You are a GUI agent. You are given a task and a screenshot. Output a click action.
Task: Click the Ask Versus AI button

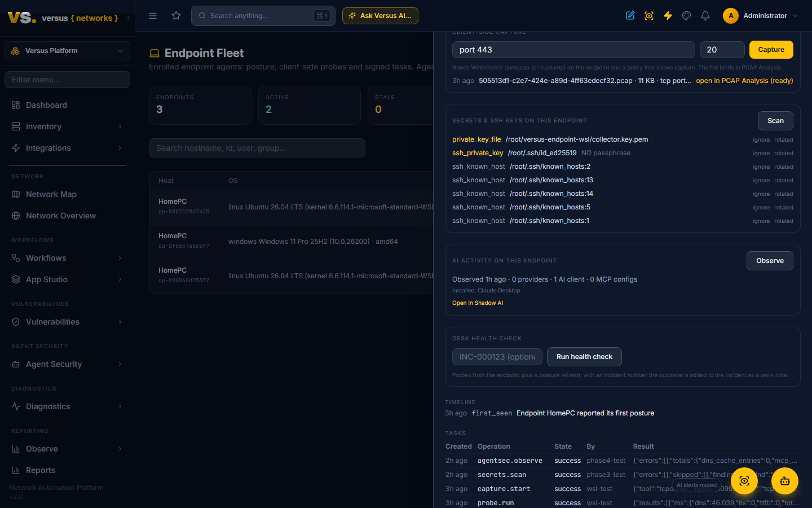coord(380,16)
